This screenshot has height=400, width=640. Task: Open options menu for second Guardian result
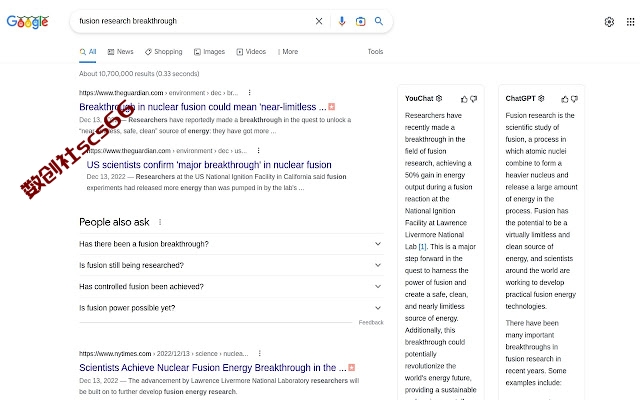tap(258, 151)
